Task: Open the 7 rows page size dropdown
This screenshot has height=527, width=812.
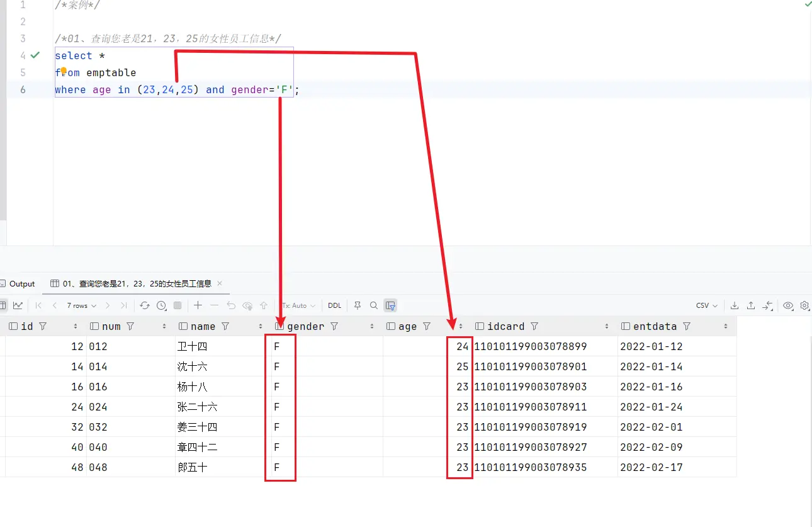Action: 82,305
